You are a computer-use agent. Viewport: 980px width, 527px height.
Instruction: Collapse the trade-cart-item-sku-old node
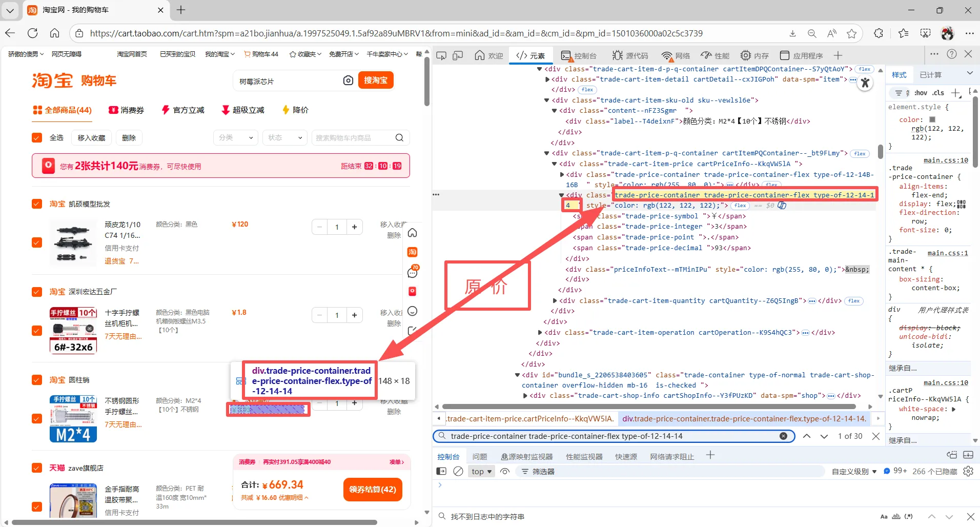(546, 100)
